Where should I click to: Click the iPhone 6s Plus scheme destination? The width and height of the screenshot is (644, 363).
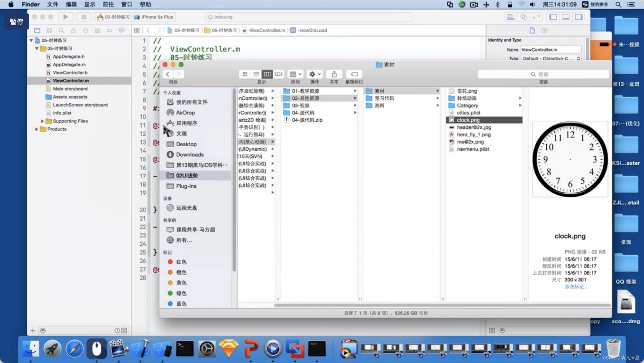154,17
